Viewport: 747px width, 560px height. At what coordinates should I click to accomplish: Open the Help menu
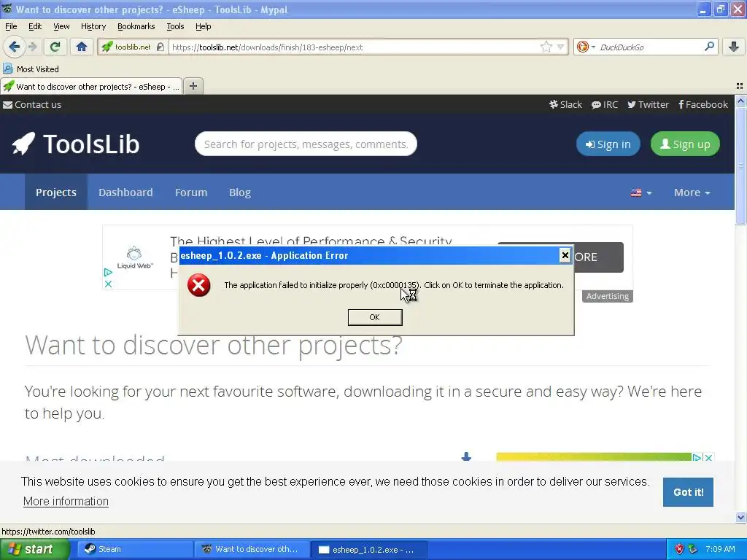click(203, 26)
